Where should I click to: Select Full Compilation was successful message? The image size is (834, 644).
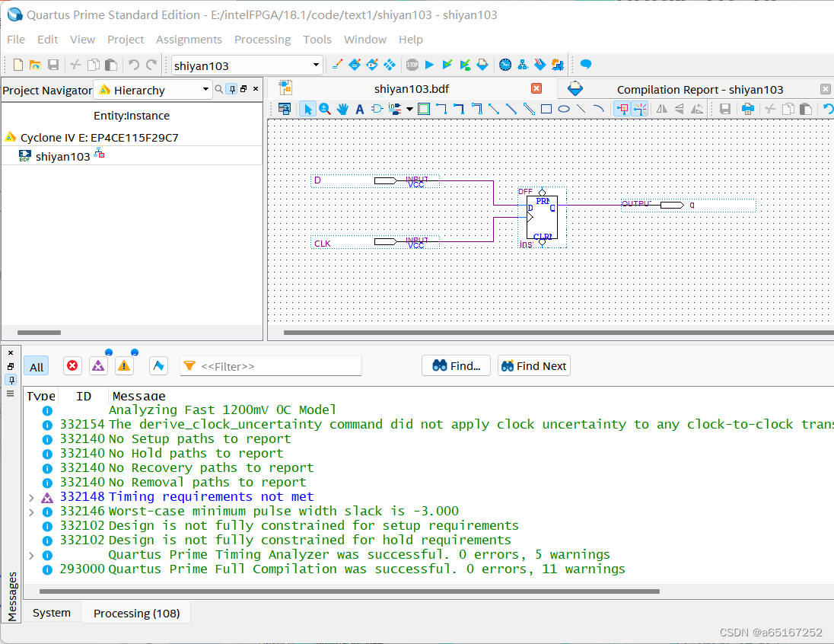tap(367, 569)
